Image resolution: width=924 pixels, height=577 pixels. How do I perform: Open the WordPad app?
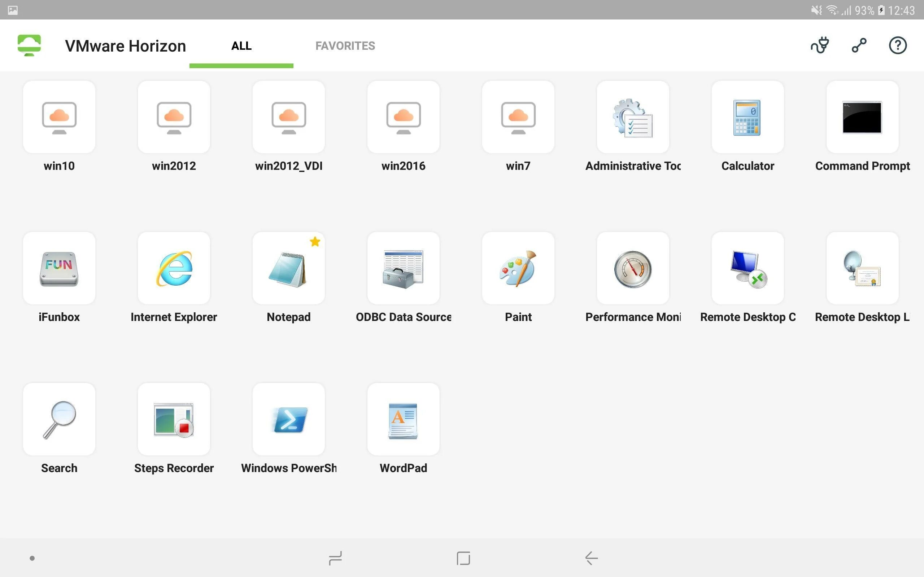[x=403, y=419]
